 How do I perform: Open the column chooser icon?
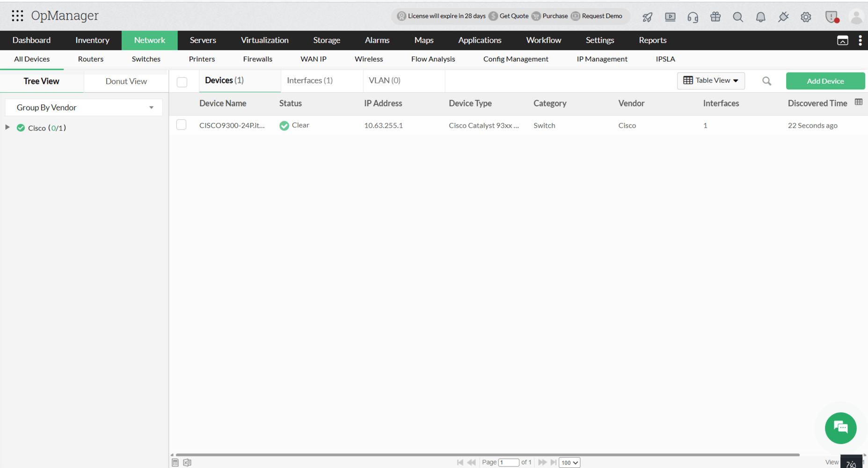[859, 102]
